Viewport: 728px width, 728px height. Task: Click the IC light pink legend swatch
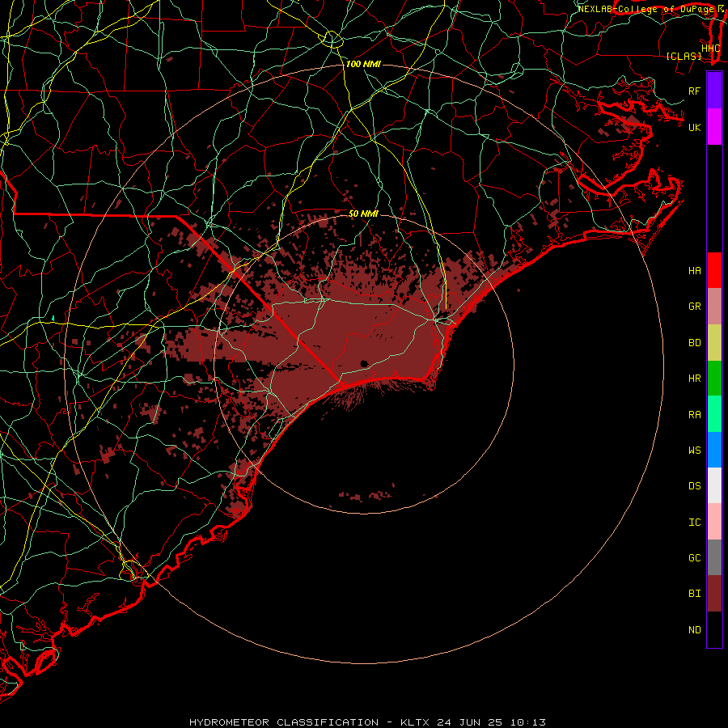[714, 522]
